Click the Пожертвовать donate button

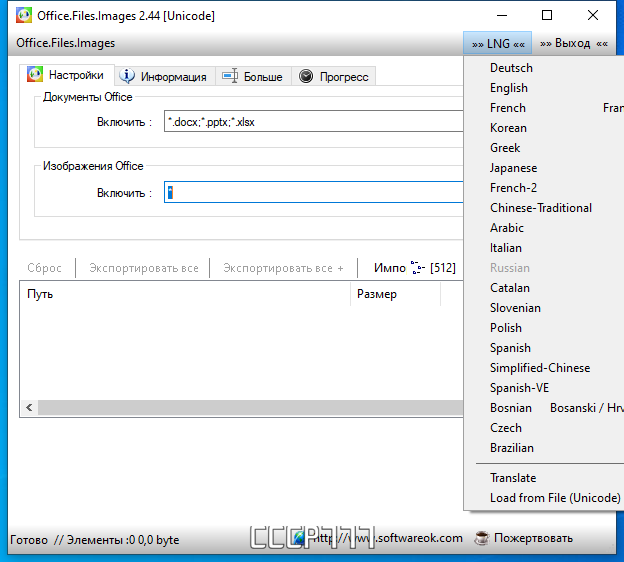point(533,538)
